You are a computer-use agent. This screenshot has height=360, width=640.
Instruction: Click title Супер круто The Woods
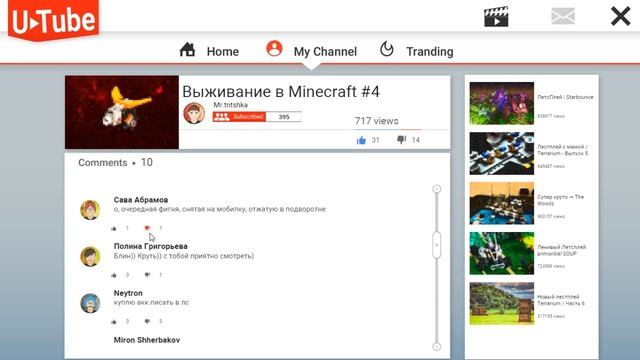560,200
